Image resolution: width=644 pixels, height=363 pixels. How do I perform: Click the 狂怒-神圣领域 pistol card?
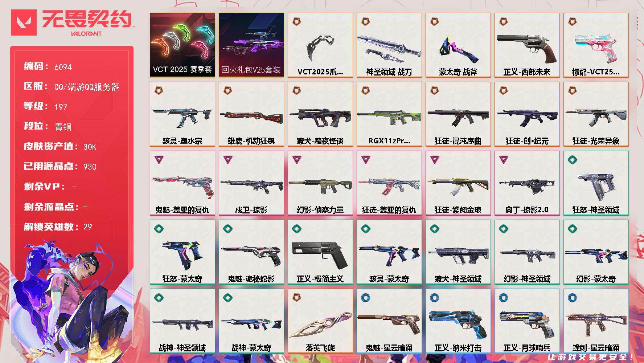coord(596,183)
